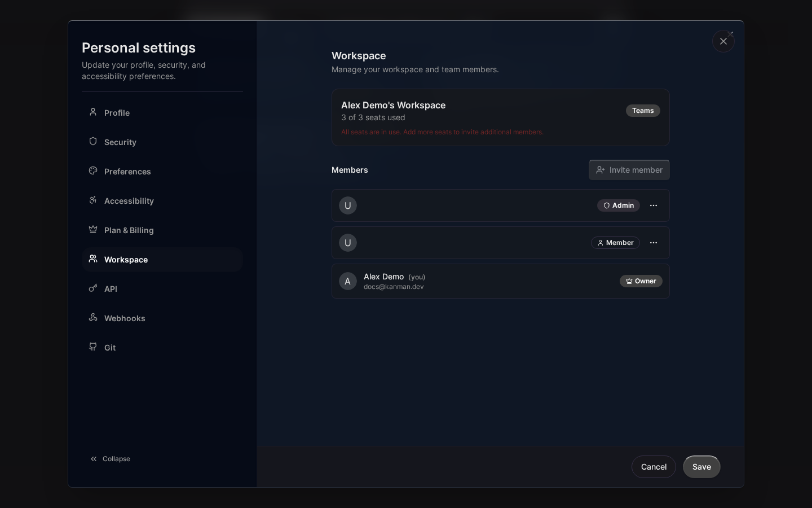The height and width of the screenshot is (508, 812).
Task: Click the Plan & Billing crown icon
Action: [x=93, y=229]
